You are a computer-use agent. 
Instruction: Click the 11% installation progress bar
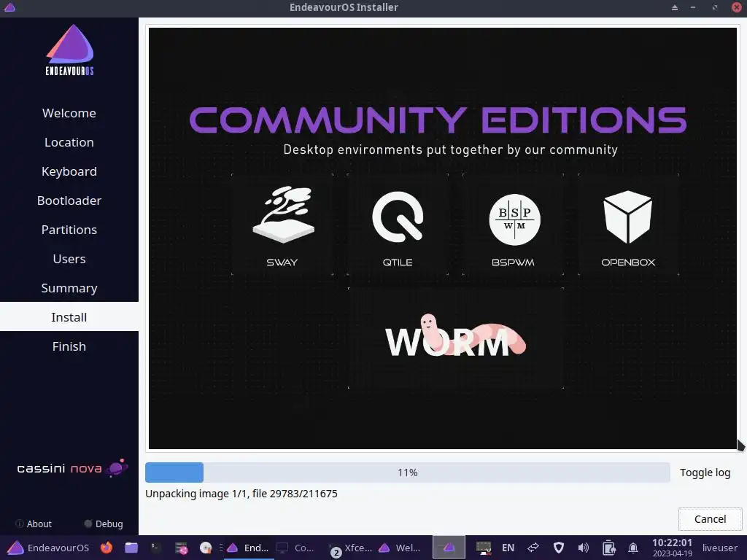point(407,472)
